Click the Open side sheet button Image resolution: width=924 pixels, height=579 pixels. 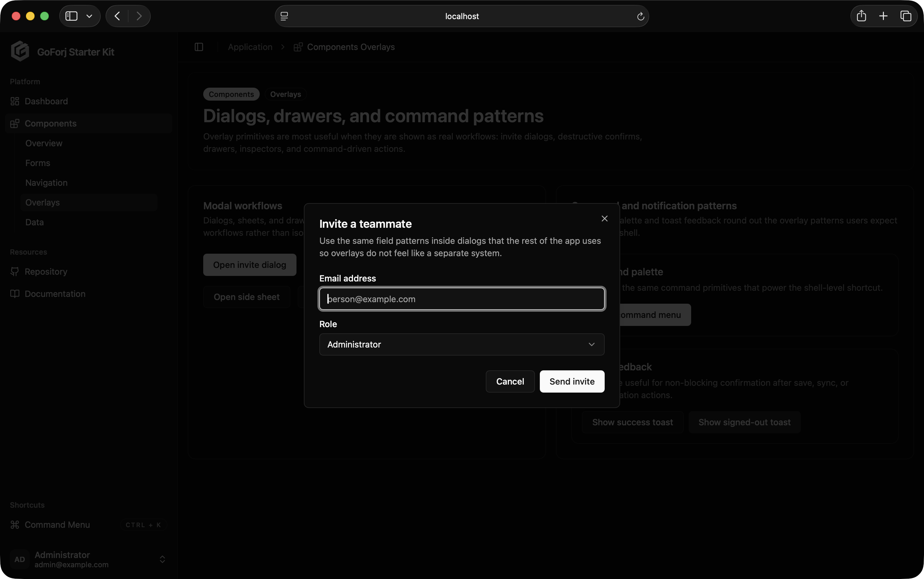pos(247,297)
